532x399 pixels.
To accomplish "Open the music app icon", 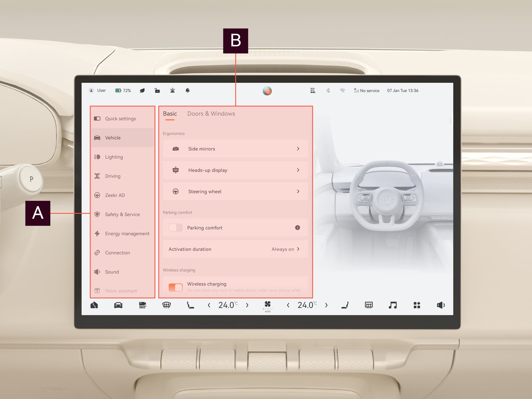I will [x=393, y=305].
